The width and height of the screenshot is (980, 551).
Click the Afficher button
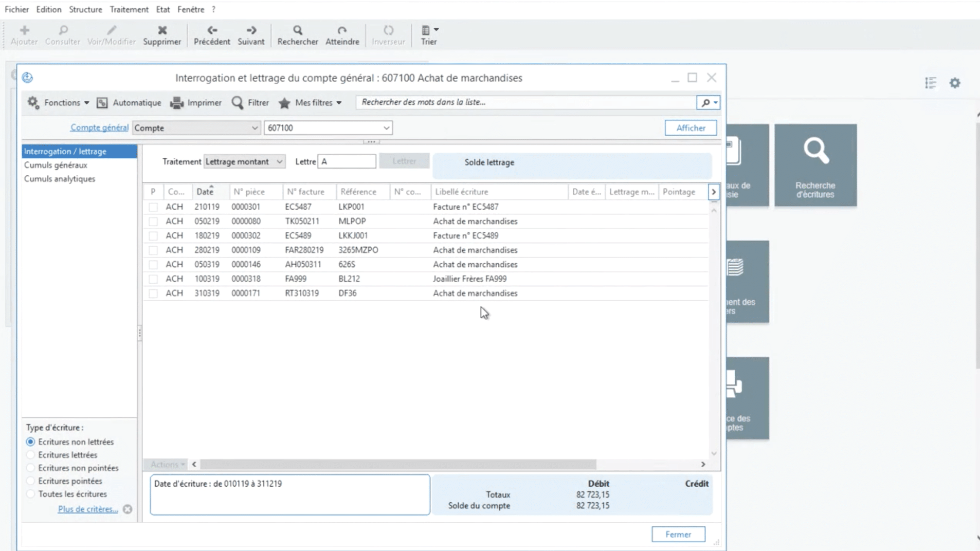pyautogui.click(x=691, y=128)
